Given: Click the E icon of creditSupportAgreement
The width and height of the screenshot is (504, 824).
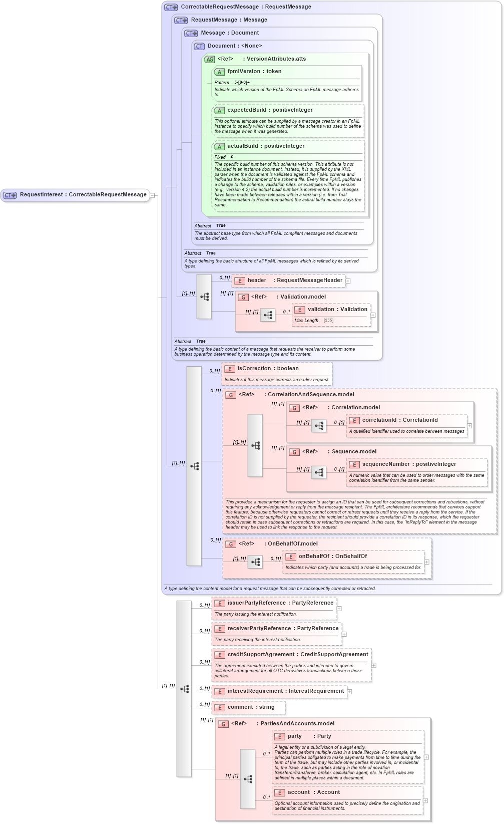Looking at the screenshot, I should click(220, 655).
